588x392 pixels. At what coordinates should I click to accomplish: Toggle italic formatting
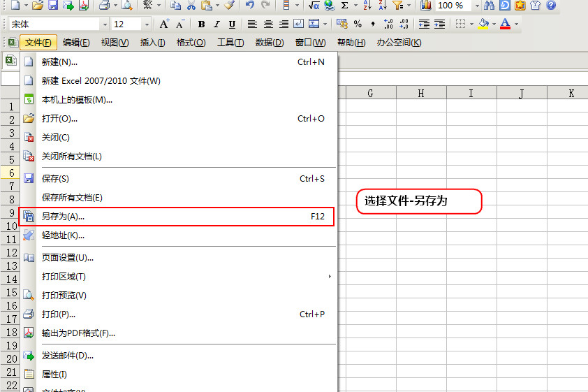(x=216, y=24)
